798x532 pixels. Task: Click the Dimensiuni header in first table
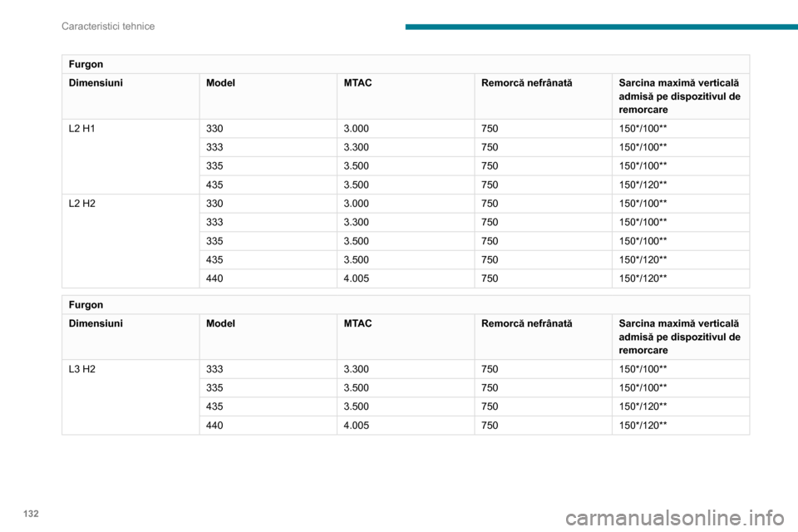[96, 83]
